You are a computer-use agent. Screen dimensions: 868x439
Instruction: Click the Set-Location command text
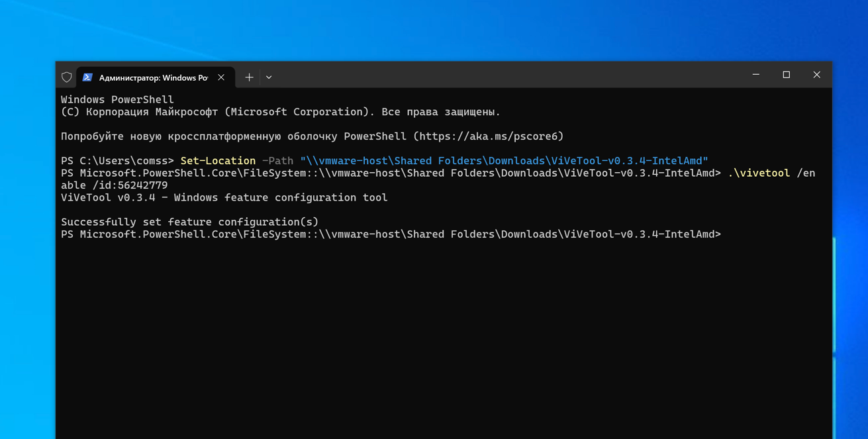[x=218, y=161]
